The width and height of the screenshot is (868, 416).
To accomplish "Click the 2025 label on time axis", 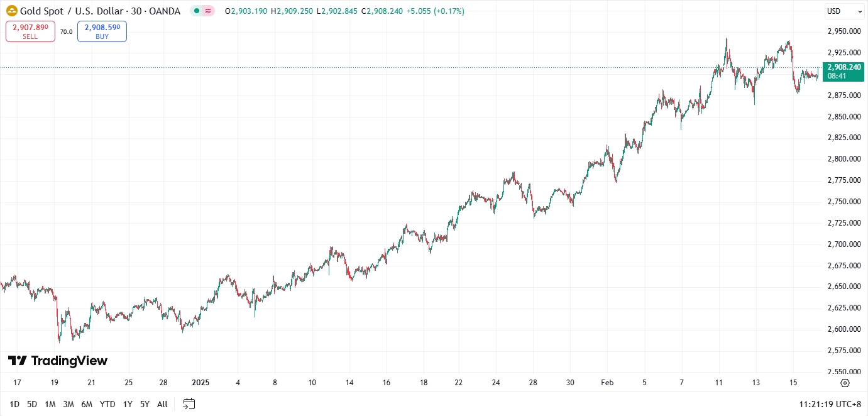I will 201,382.
